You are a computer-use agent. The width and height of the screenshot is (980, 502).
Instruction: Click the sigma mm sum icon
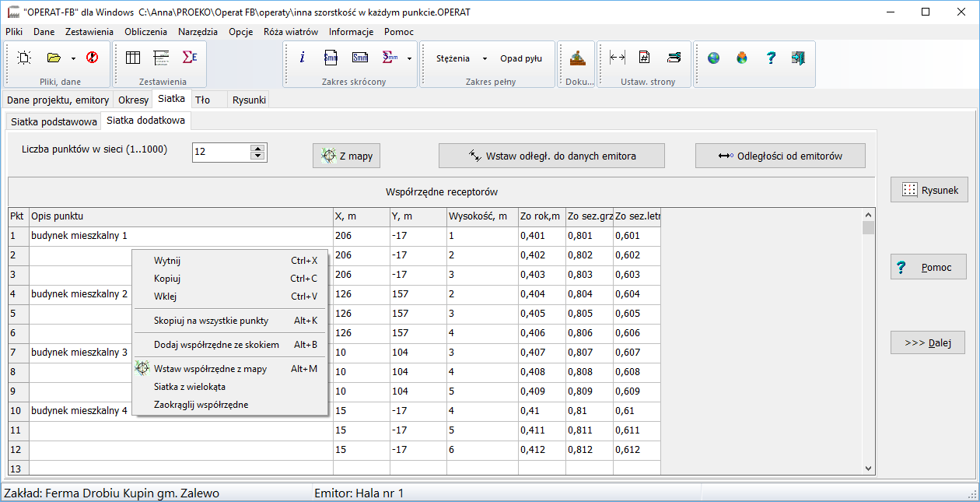click(390, 58)
